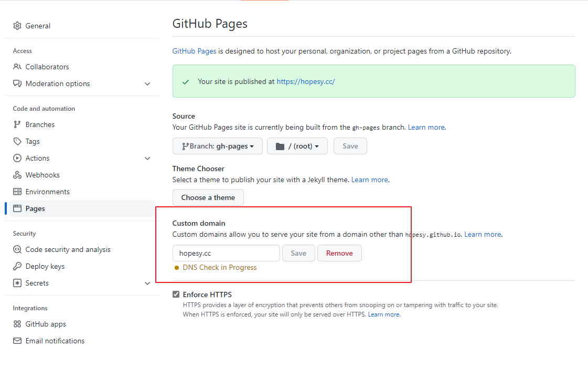Expand the Secrets sidebar section

(x=147, y=283)
